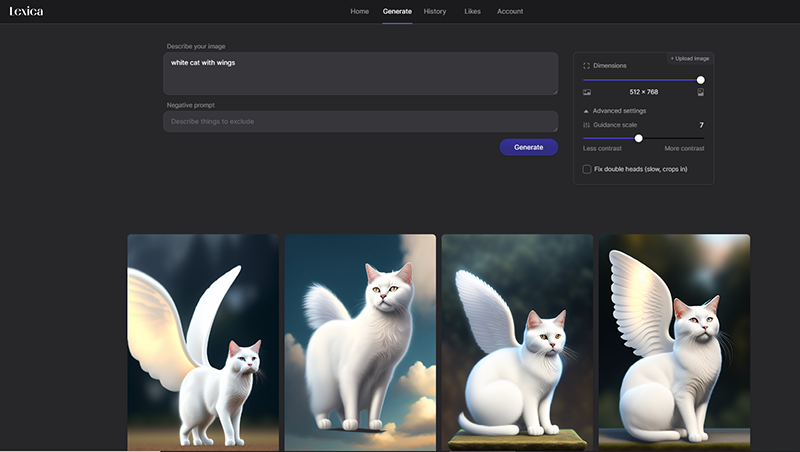Click the More contrast label
The width and height of the screenshot is (800, 452).
(684, 148)
